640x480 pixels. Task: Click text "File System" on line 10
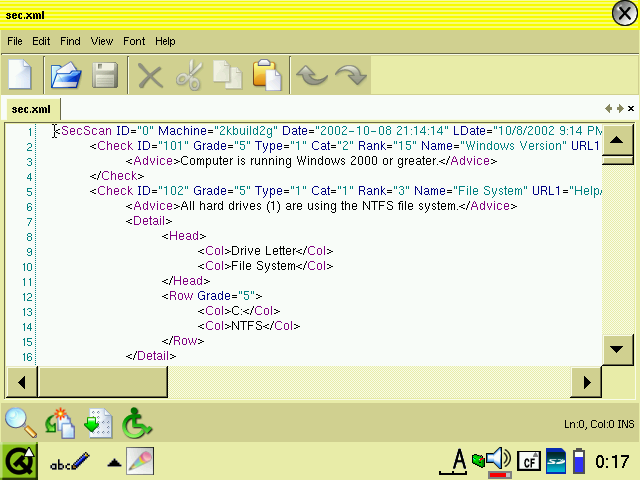(x=263, y=266)
